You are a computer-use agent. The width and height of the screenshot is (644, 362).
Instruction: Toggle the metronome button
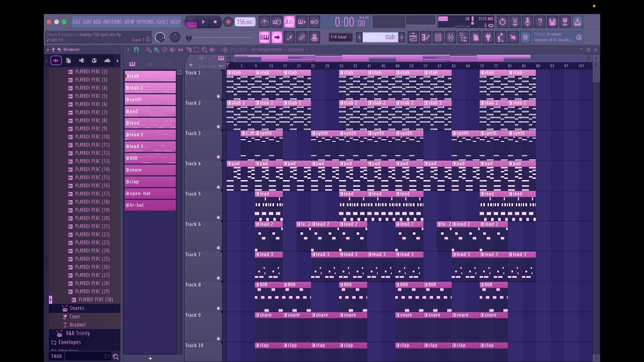point(264,22)
